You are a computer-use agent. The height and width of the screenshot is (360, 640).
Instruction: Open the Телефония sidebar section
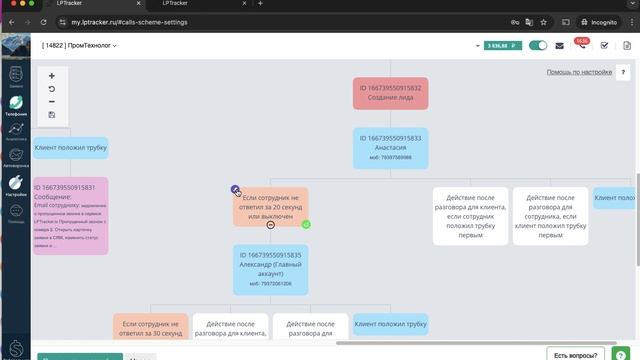pyautogui.click(x=16, y=106)
